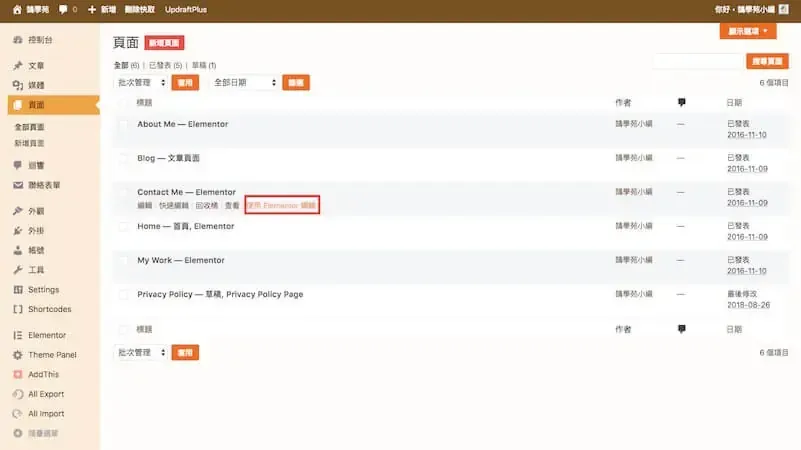
Task: Check the Blog — 文章頁面 row checkbox
Action: 123,158
